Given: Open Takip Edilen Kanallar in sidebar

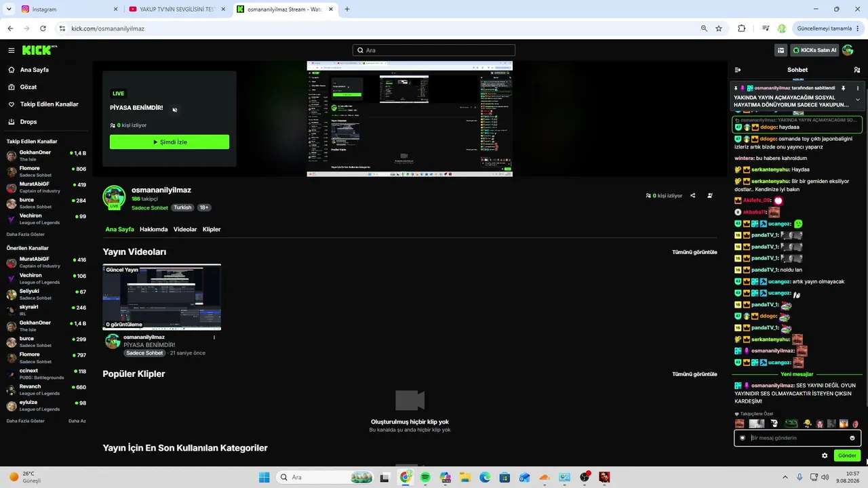Looking at the screenshot, I should tap(45, 104).
